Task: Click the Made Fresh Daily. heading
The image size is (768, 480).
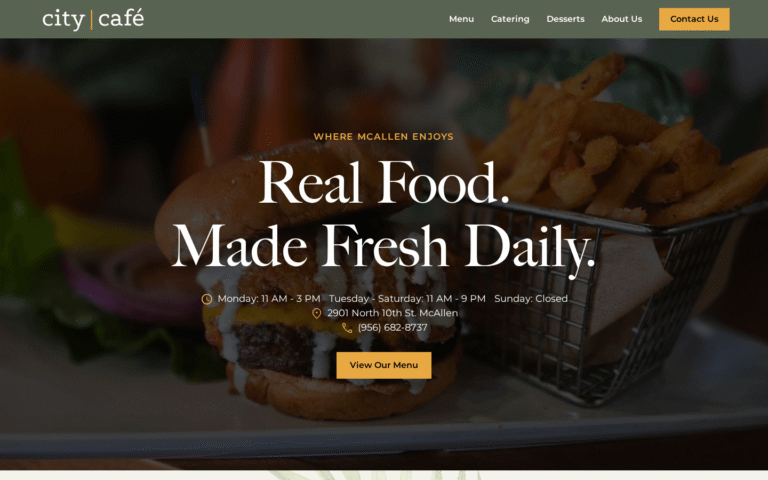Action: (x=384, y=246)
